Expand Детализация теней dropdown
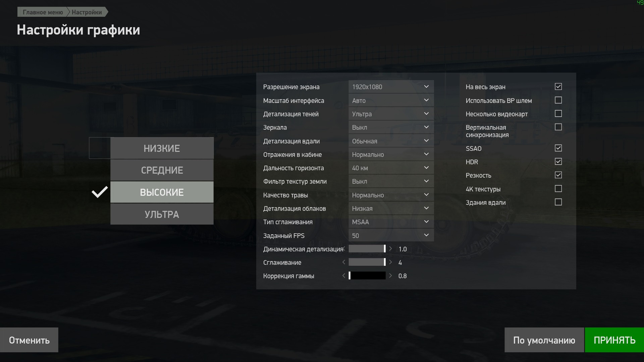This screenshot has height=362, width=644. coord(391,114)
